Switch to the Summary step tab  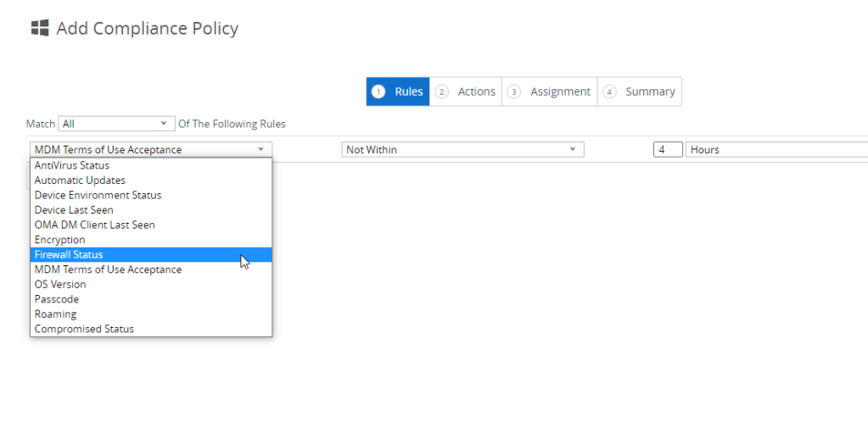[x=640, y=92]
